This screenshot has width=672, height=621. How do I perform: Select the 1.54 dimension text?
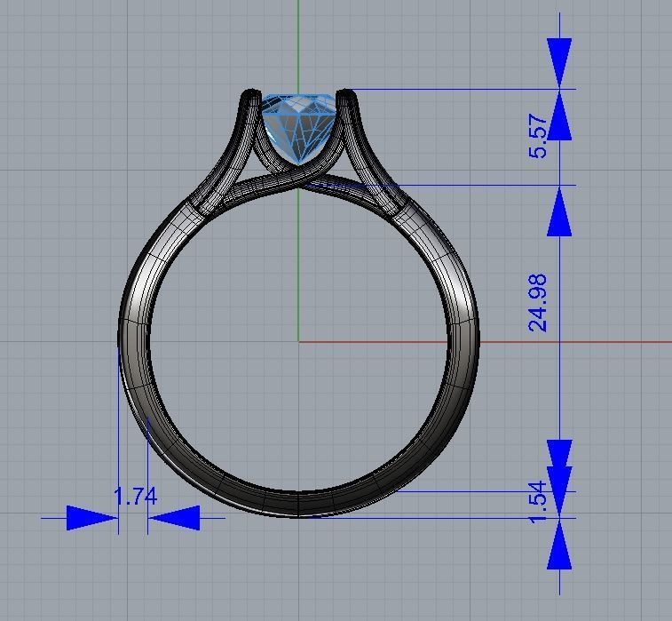point(538,502)
